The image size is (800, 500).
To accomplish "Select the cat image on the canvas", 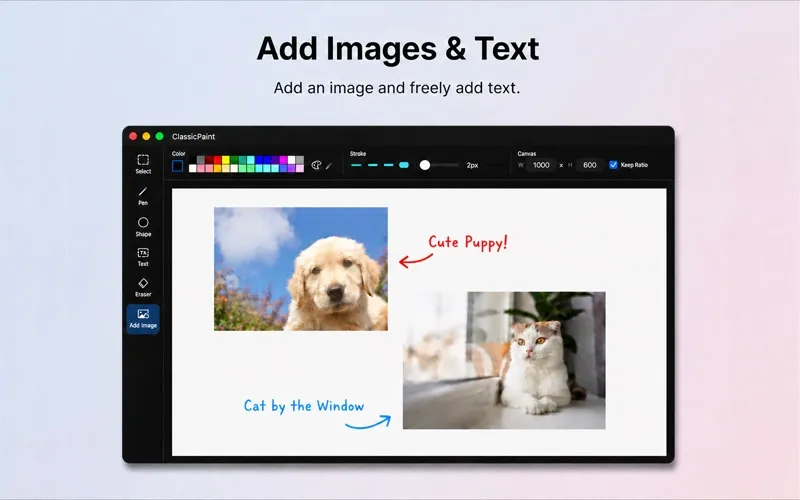I will coord(504,360).
